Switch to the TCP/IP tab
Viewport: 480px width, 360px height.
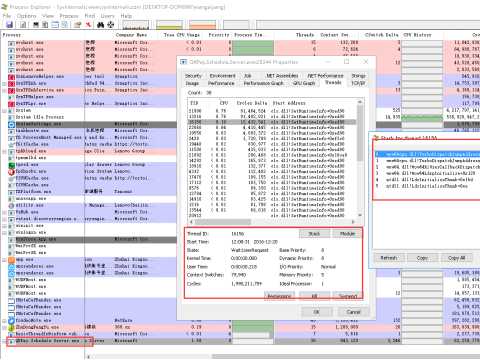tap(358, 83)
